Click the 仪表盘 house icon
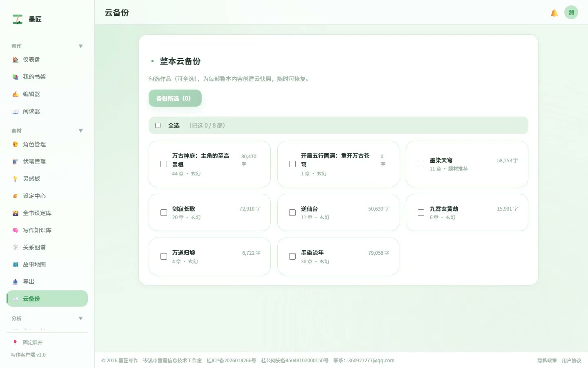The image size is (588, 368). pyautogui.click(x=16, y=60)
